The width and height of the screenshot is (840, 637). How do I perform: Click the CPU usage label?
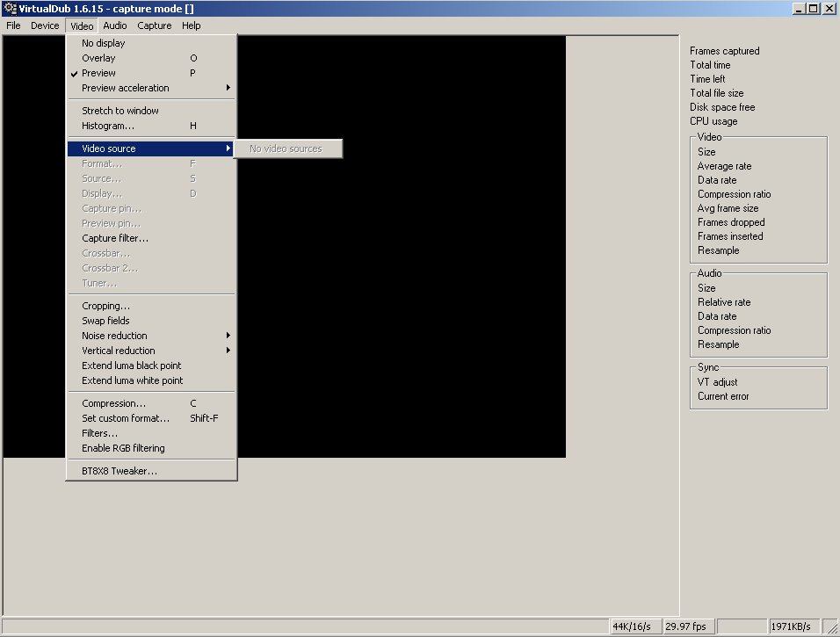pyautogui.click(x=713, y=121)
